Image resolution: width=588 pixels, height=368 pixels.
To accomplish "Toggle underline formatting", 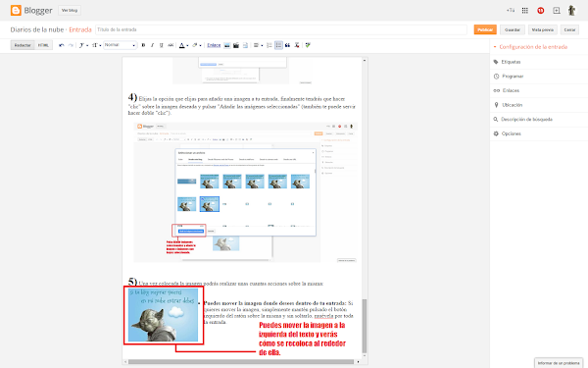I will (x=162, y=45).
